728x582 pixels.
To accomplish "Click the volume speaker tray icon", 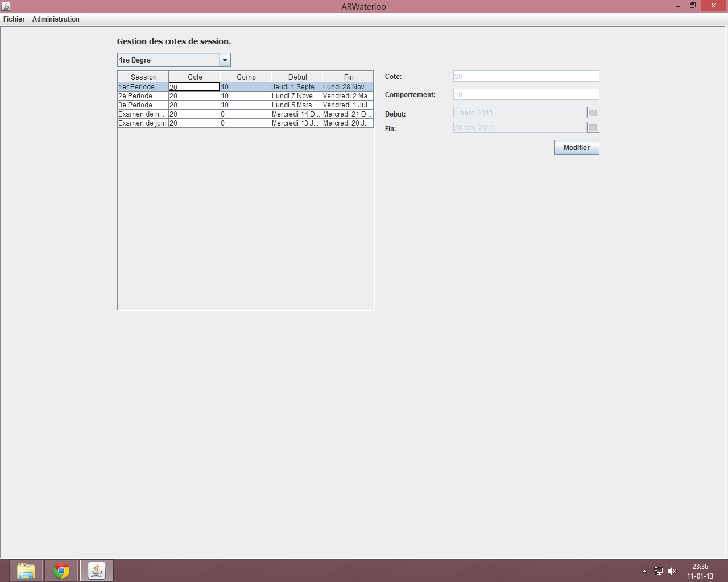I will 672,571.
